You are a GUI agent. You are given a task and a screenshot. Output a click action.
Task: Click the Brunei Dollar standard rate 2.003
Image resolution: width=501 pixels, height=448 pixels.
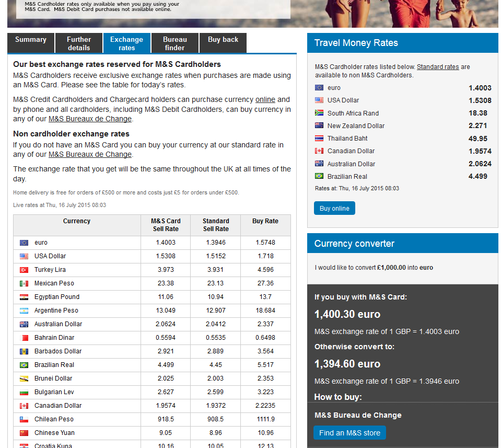pos(216,378)
